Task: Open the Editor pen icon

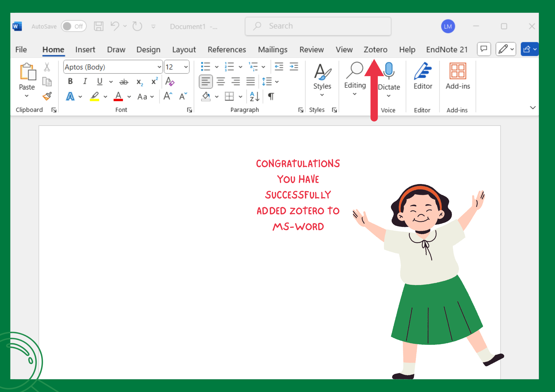Action: point(423,71)
